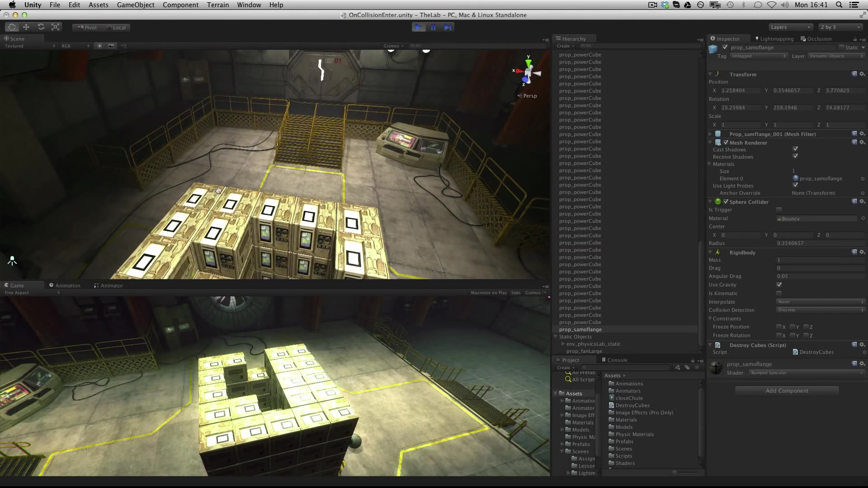The width and height of the screenshot is (868, 488).
Task: Toggle scene lighting sun icon
Action: click(x=100, y=46)
